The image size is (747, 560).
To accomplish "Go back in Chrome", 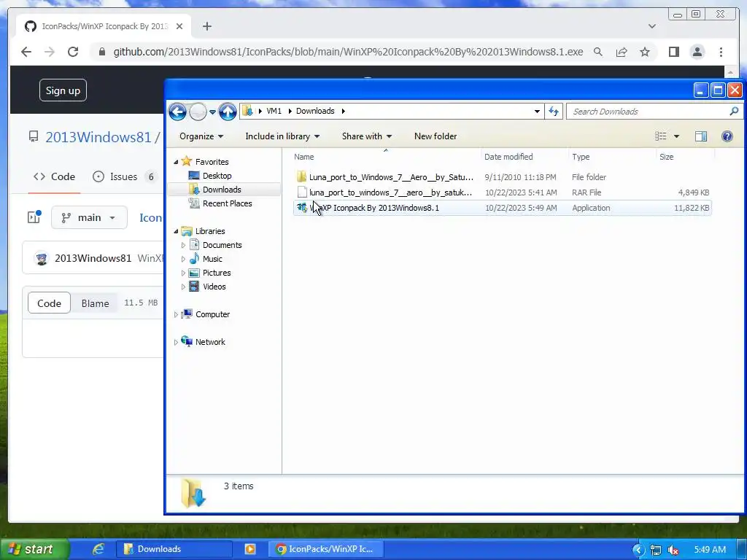I will tap(26, 52).
